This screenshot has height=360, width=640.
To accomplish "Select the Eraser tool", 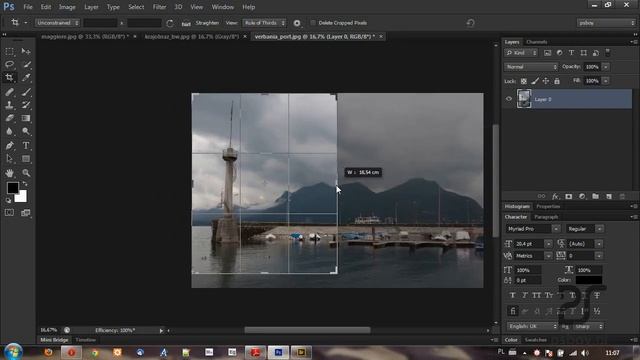I will (9, 118).
